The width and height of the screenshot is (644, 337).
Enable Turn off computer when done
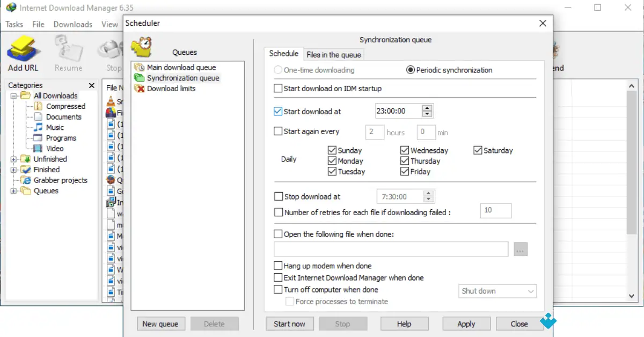pos(278,289)
